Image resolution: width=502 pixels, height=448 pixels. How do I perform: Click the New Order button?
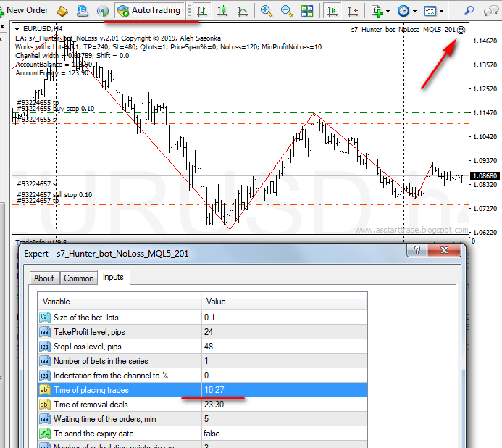tap(24, 10)
